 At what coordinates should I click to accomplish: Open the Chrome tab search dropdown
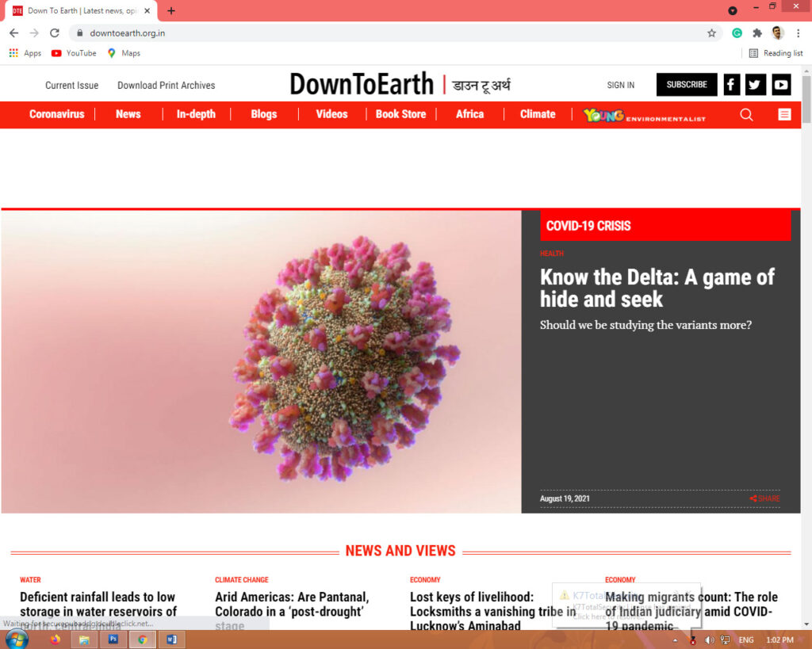[732, 10]
